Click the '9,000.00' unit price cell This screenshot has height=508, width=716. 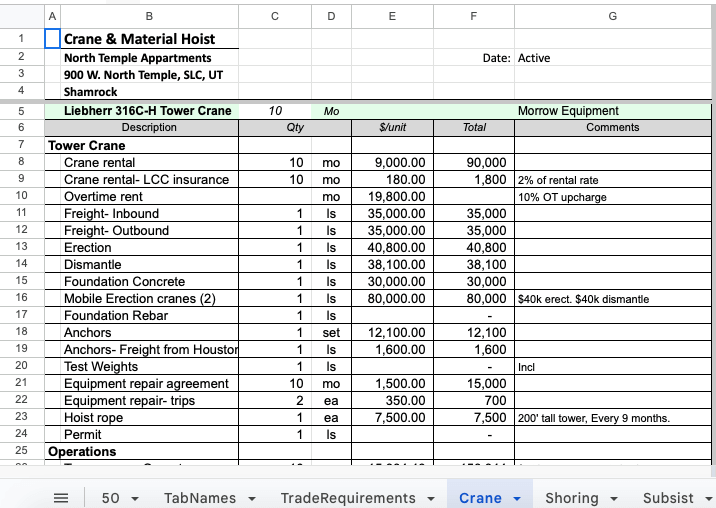(x=392, y=162)
